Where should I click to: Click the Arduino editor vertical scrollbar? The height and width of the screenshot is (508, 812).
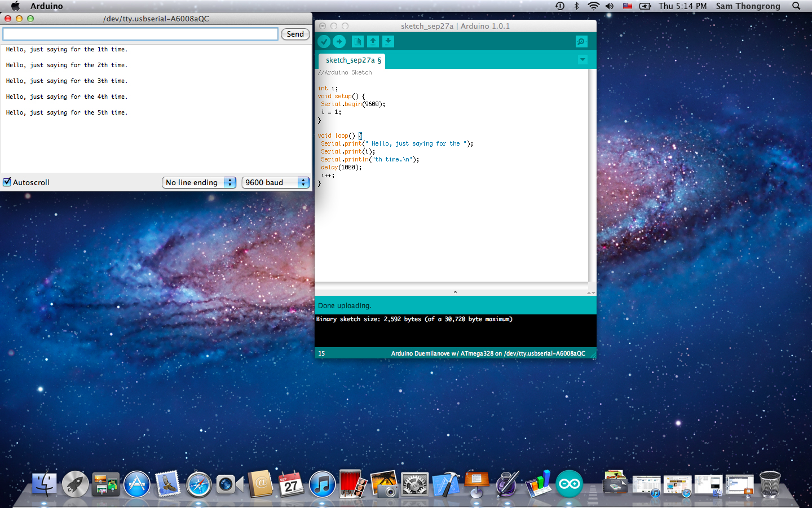(x=592, y=175)
